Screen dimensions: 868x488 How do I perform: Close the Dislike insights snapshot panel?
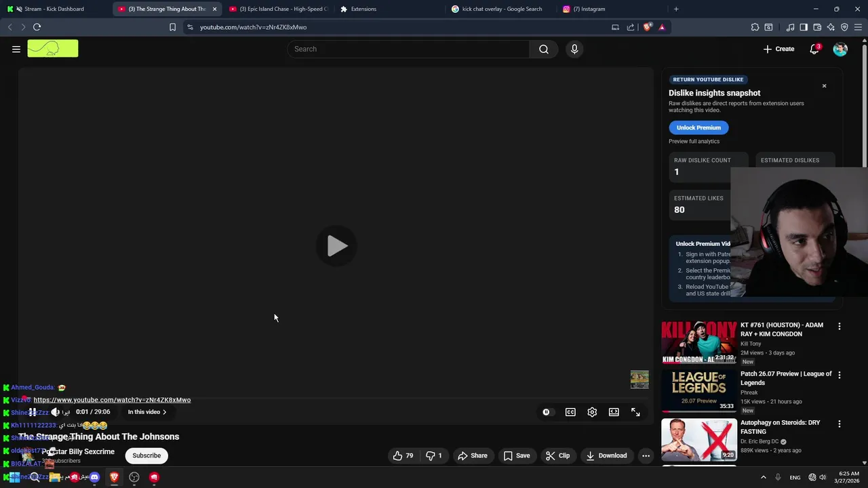824,86
